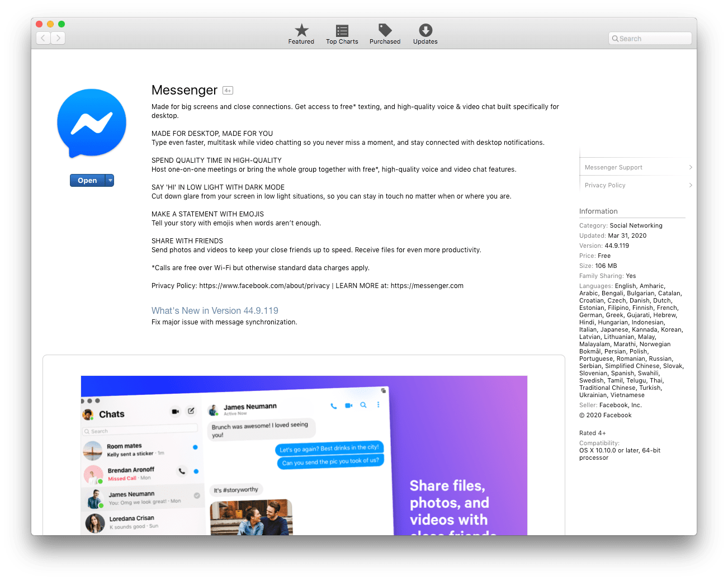
Task: Open the Top Charts list icon
Action: 342,34
